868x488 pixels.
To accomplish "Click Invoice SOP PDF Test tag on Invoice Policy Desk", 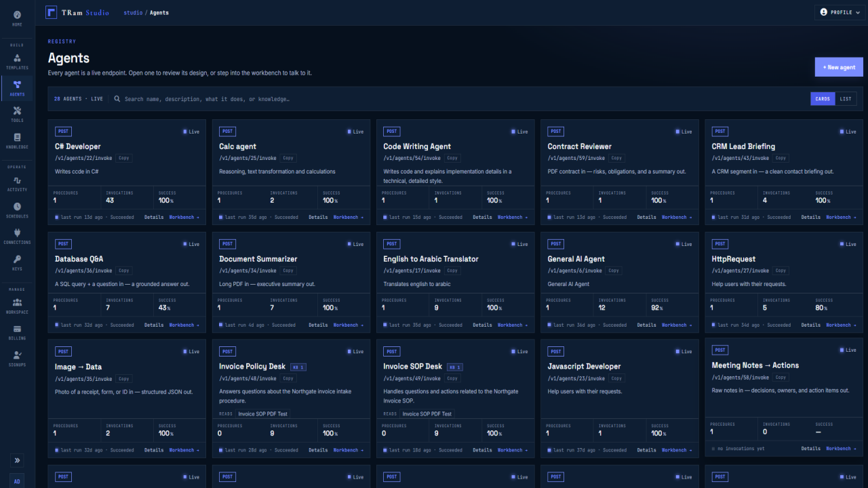I will pyautogui.click(x=262, y=414).
